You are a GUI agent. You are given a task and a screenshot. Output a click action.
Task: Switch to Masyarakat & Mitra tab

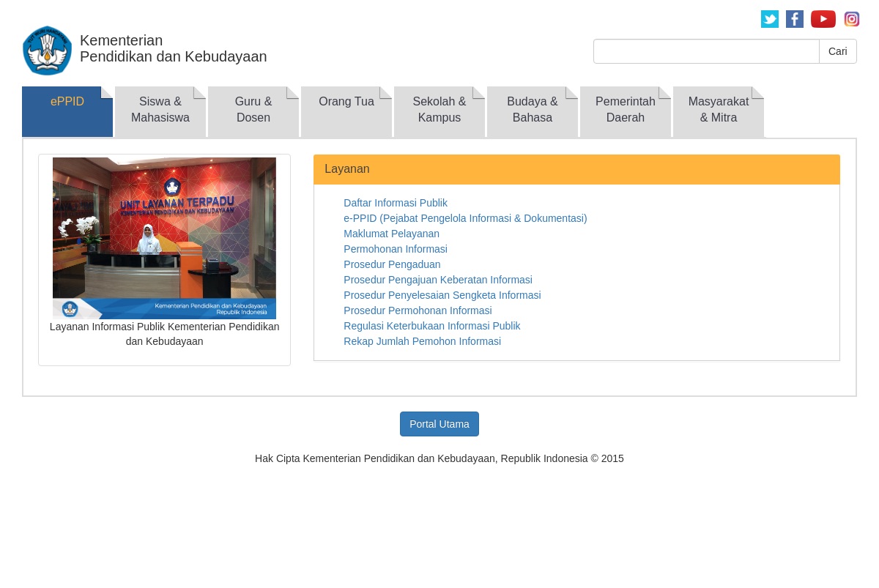pyautogui.click(x=719, y=111)
